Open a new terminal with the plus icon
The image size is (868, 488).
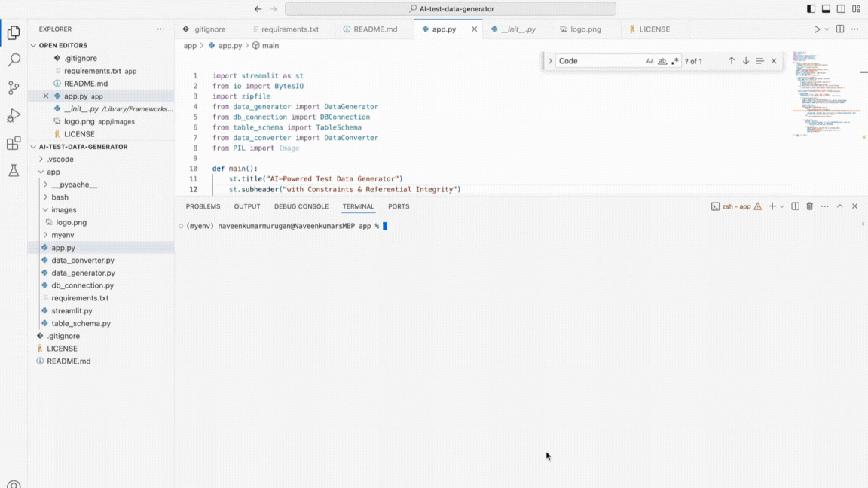pos(772,206)
